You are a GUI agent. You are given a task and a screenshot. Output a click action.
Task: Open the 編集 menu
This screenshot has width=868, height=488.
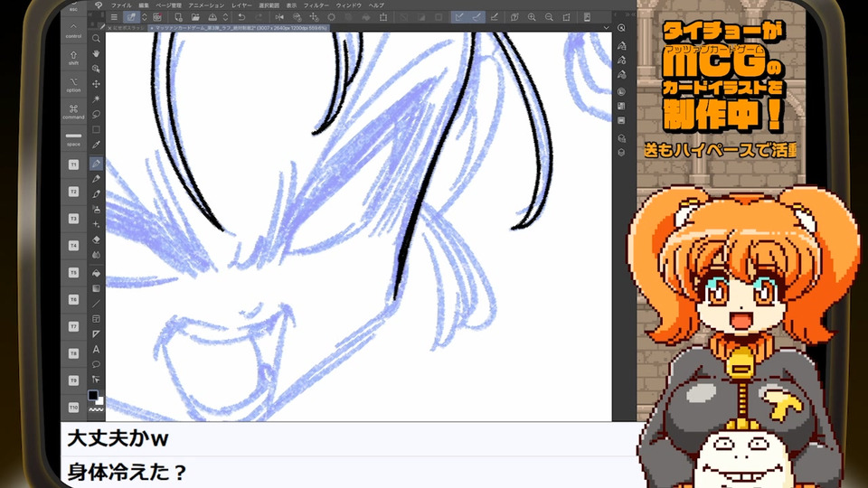(144, 5)
